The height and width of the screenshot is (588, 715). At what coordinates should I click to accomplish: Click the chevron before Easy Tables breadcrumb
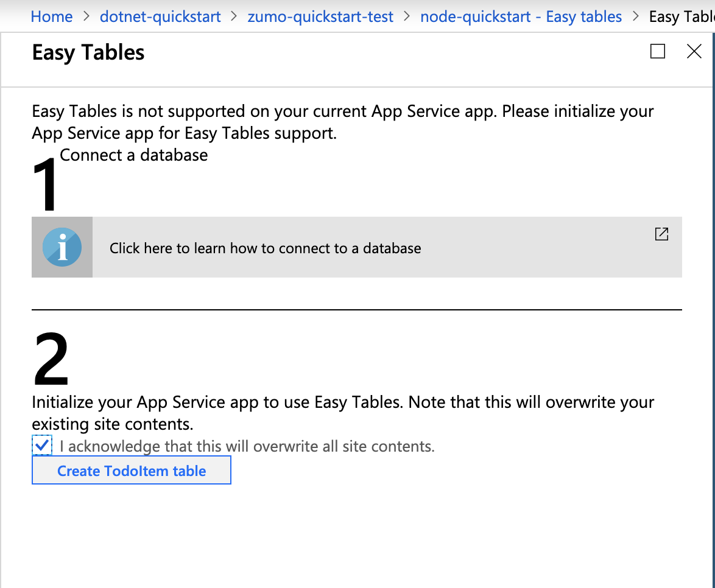(x=638, y=16)
